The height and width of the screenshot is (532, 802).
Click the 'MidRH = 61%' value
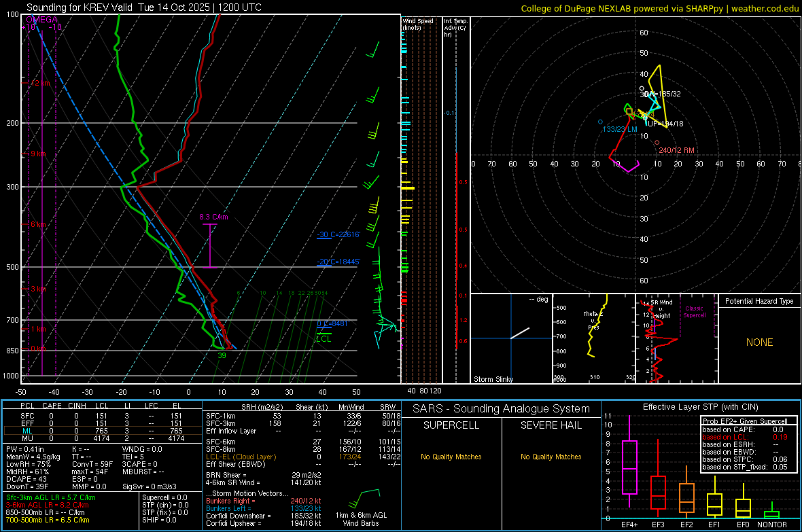coord(27,472)
